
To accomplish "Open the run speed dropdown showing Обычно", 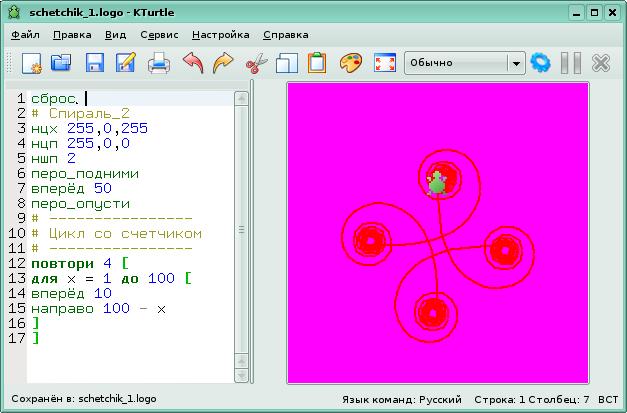I will pyautogui.click(x=464, y=63).
